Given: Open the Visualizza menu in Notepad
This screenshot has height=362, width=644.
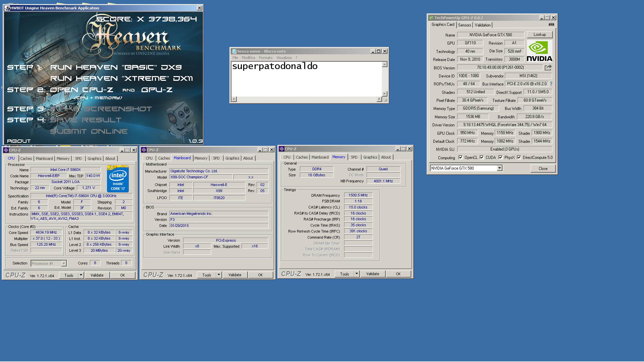Looking at the screenshot, I should (284, 58).
